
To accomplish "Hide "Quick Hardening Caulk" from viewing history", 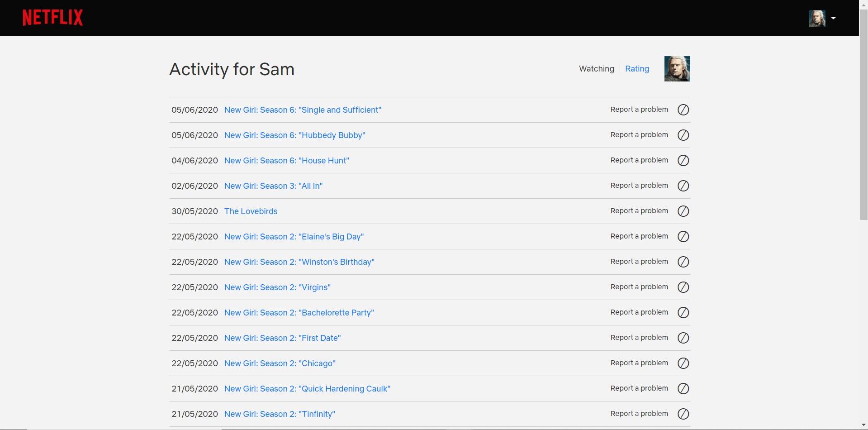I will click(683, 388).
